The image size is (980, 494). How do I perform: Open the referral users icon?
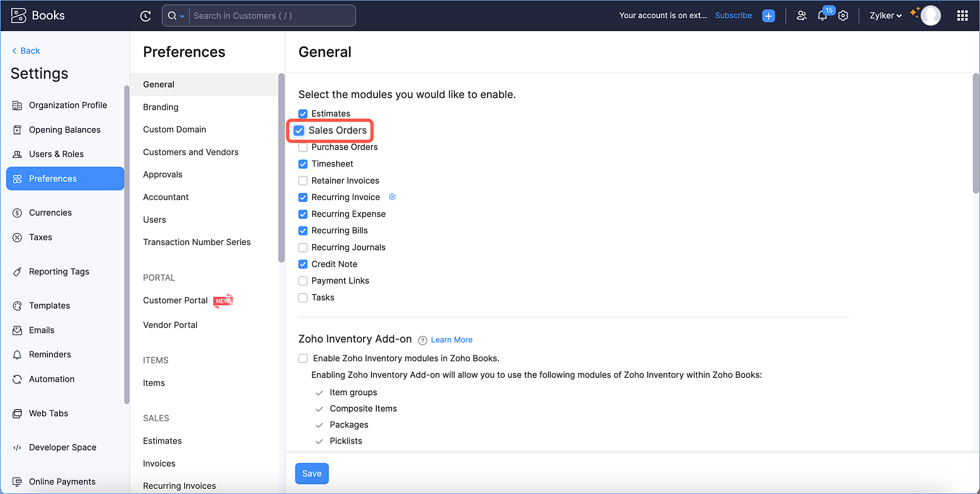coord(802,16)
